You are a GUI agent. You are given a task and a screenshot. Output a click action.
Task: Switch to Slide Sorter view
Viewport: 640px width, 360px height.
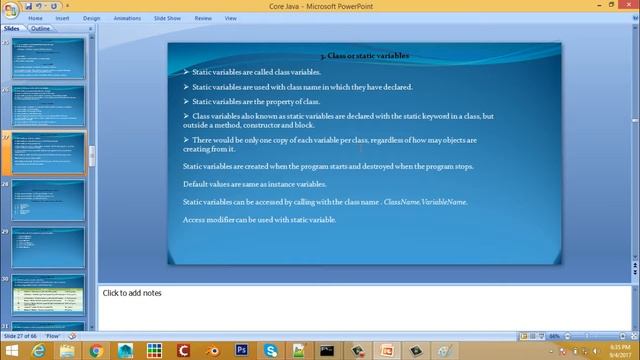532,336
